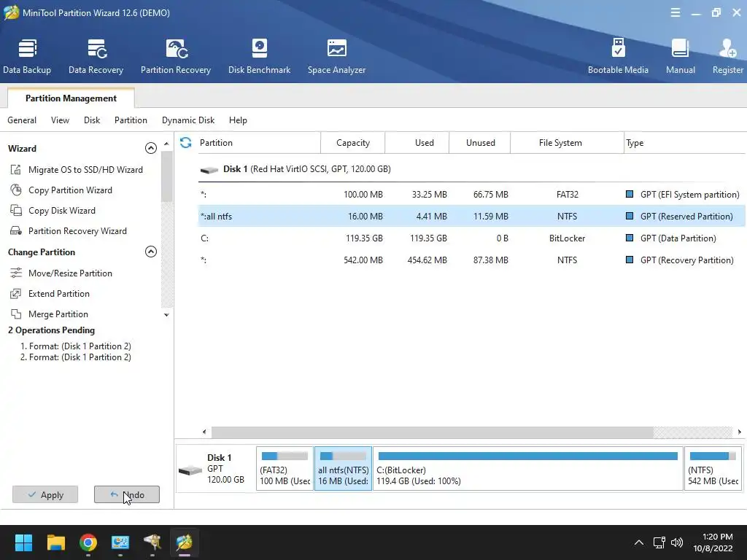Click the Copy Partition Wizard icon
This screenshot has width=747, height=560.
[x=16, y=190]
